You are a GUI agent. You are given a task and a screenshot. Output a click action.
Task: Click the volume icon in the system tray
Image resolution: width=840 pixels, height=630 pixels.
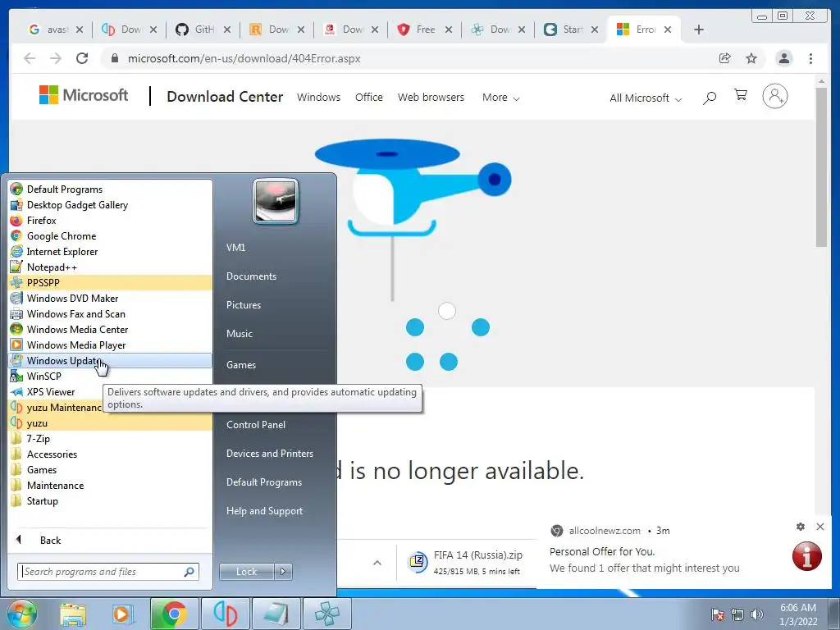tap(756, 614)
